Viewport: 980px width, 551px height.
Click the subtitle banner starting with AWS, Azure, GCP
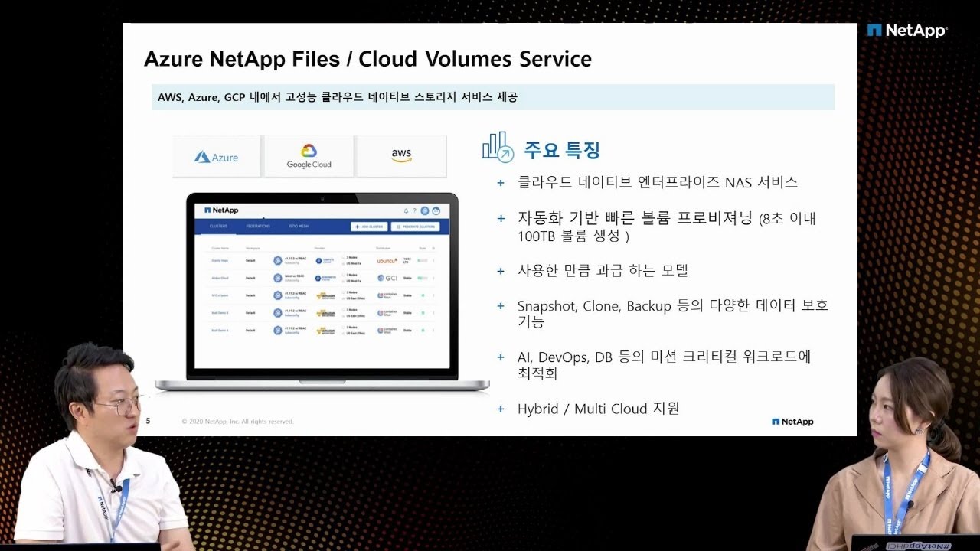[x=493, y=97]
